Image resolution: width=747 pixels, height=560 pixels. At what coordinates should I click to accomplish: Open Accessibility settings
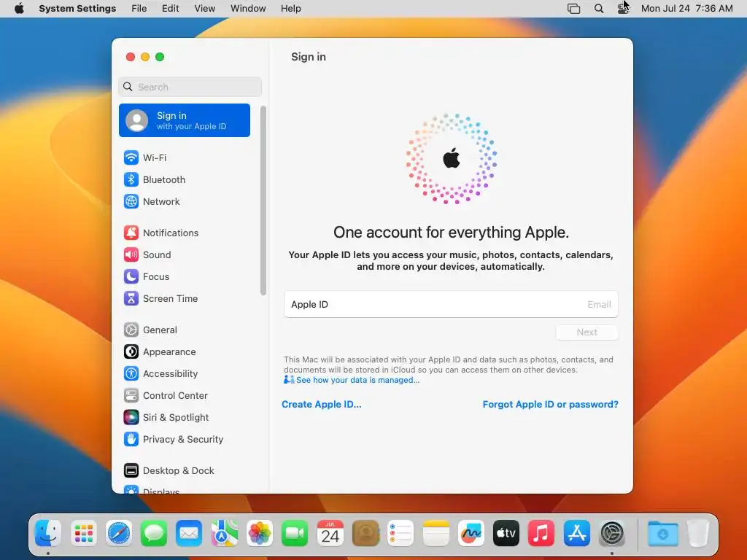(184, 374)
